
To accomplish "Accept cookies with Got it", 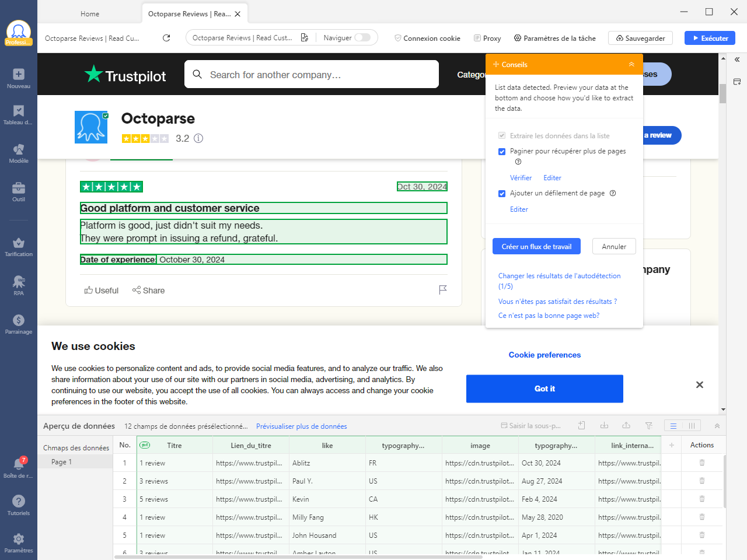I will [544, 388].
